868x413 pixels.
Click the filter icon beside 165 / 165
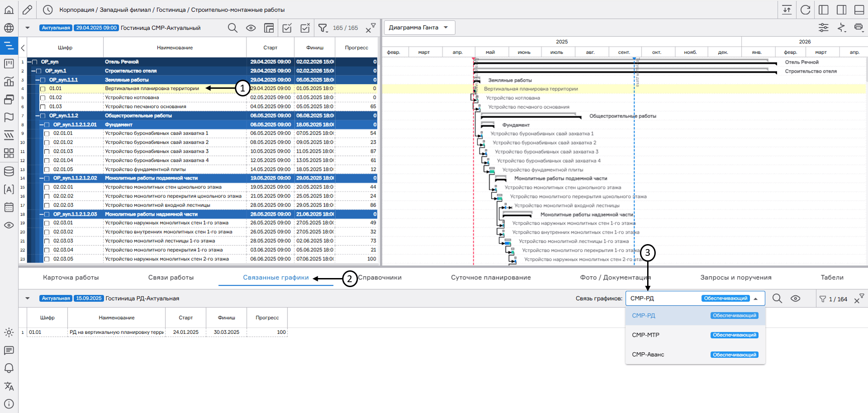tap(322, 28)
